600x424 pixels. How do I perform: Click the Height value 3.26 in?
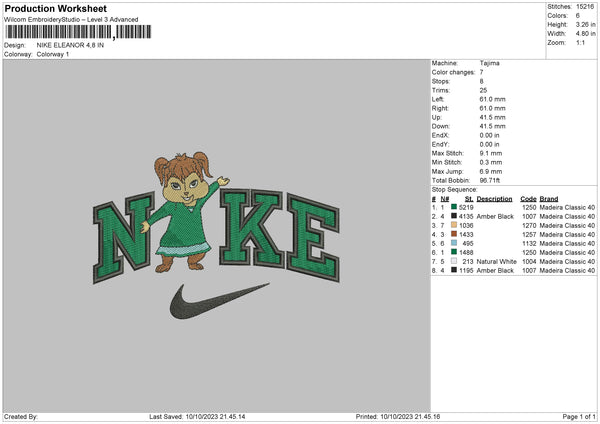(x=585, y=24)
